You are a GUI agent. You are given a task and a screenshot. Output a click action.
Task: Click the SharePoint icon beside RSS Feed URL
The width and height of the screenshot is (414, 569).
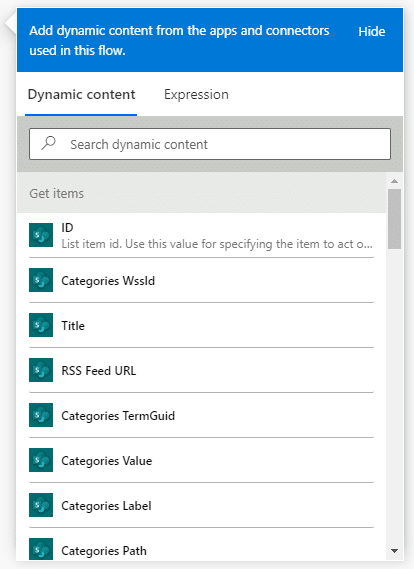41,370
